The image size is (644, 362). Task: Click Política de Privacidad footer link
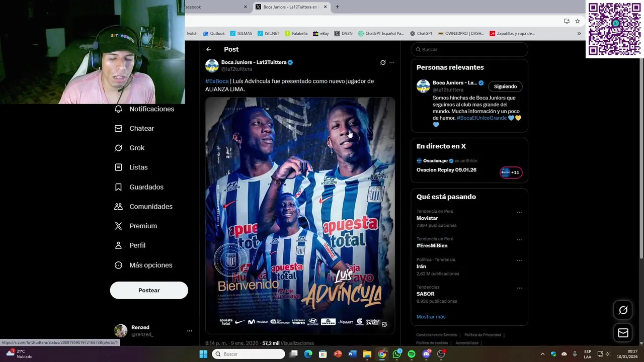(482, 335)
